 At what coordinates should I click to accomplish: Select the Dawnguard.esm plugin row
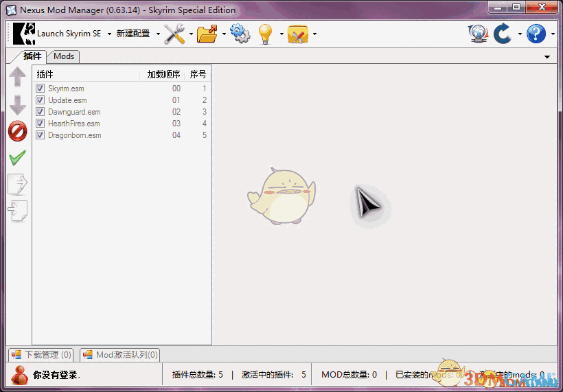pos(122,112)
